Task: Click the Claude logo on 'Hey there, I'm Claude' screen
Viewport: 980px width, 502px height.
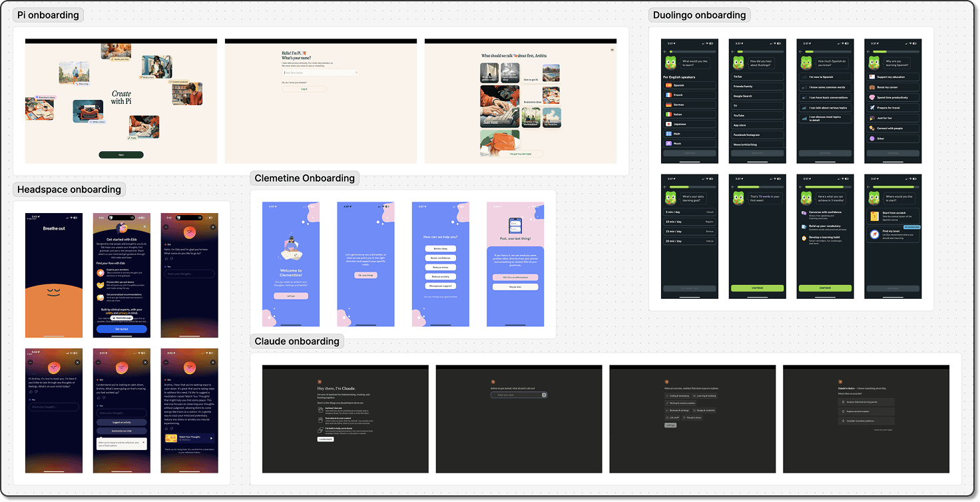Action: [x=320, y=381]
